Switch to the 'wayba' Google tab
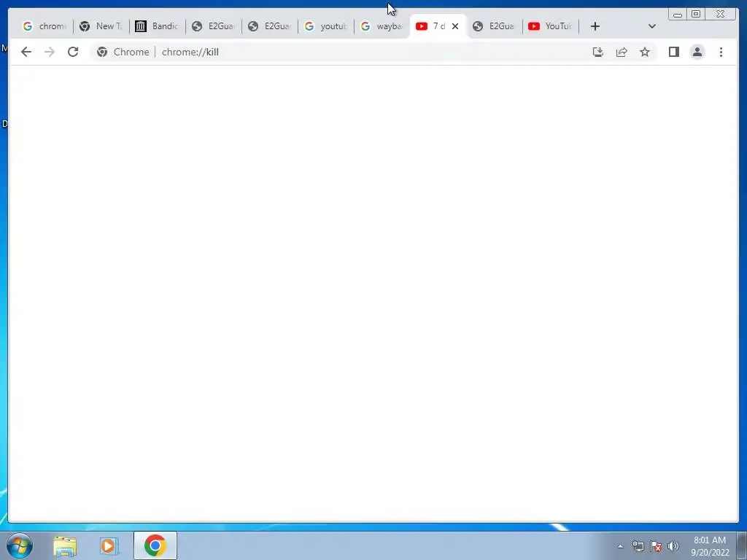This screenshot has width=747, height=560. [382, 26]
